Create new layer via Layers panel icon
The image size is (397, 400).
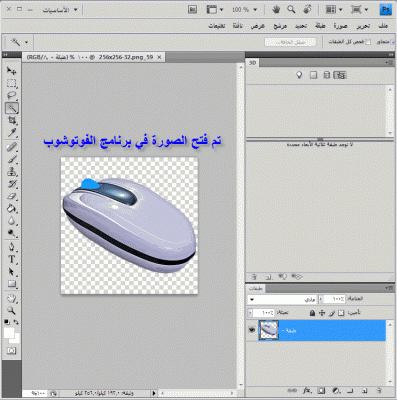(365, 390)
